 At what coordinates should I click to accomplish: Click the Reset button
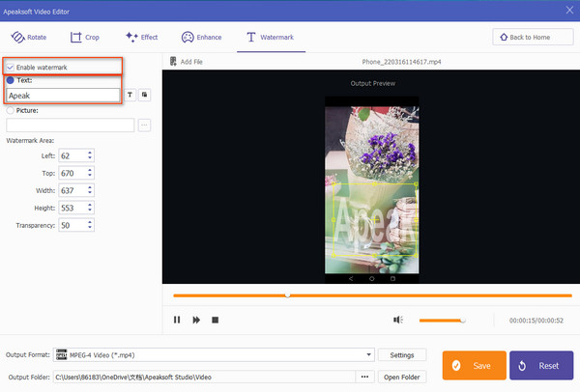[x=541, y=365]
